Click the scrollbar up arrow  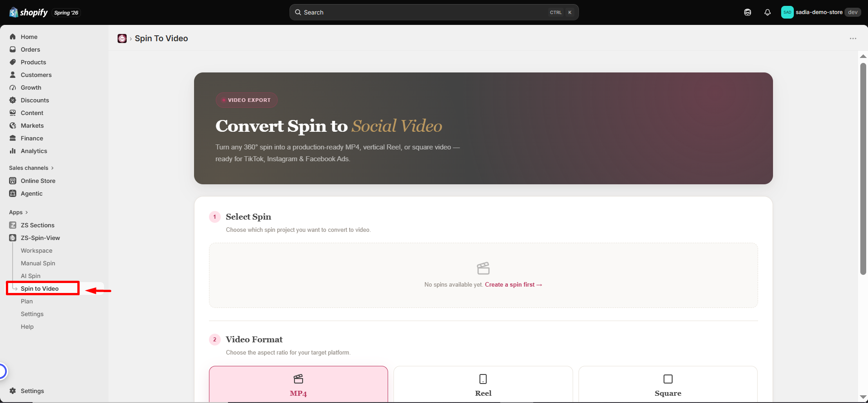[x=863, y=57]
